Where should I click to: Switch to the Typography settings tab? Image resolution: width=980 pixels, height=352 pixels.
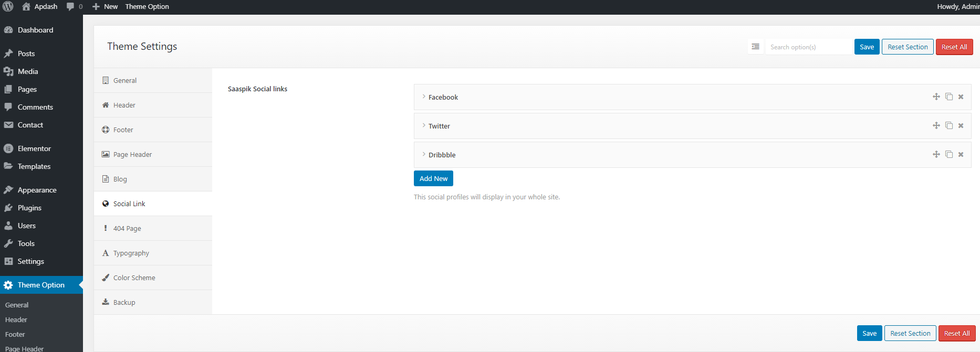point(131,253)
